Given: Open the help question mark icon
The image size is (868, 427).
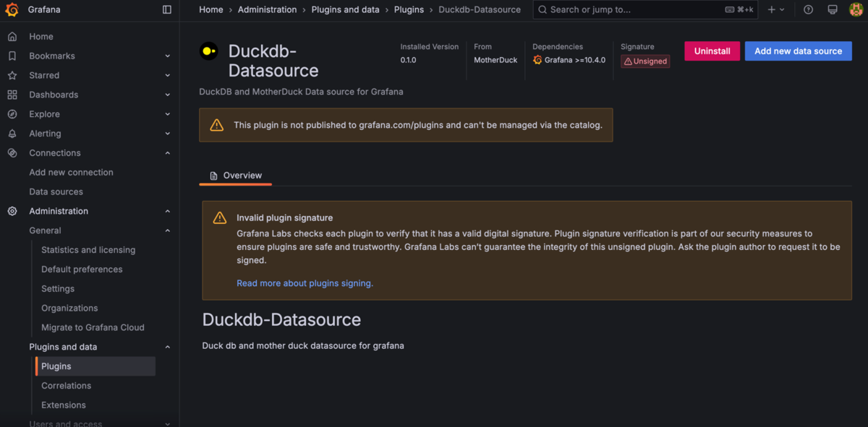Looking at the screenshot, I should pos(809,10).
